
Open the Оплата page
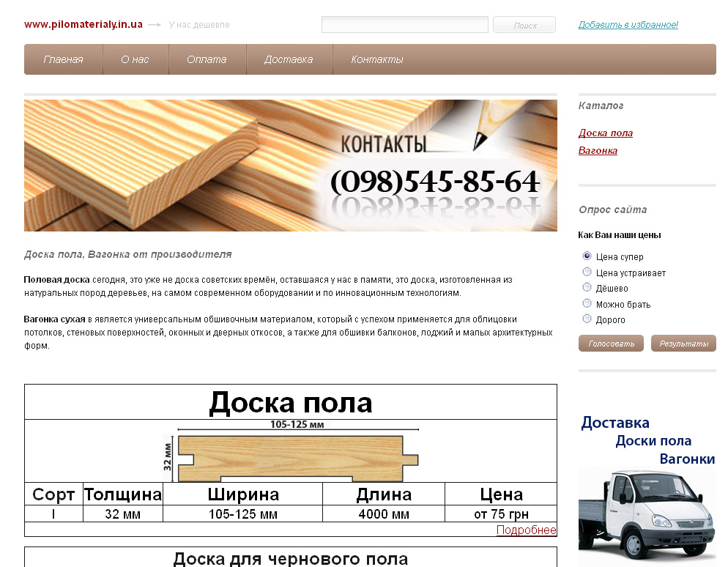point(208,59)
